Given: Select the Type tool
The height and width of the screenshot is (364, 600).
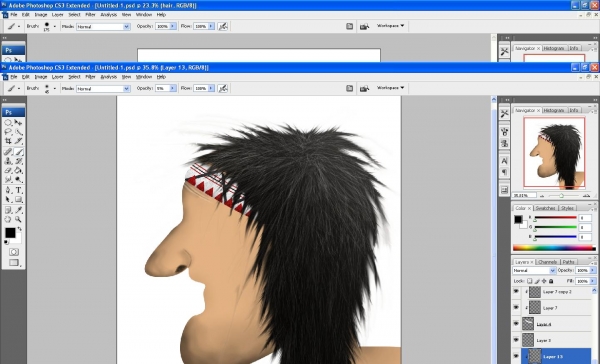Looking at the screenshot, I should 18,190.
